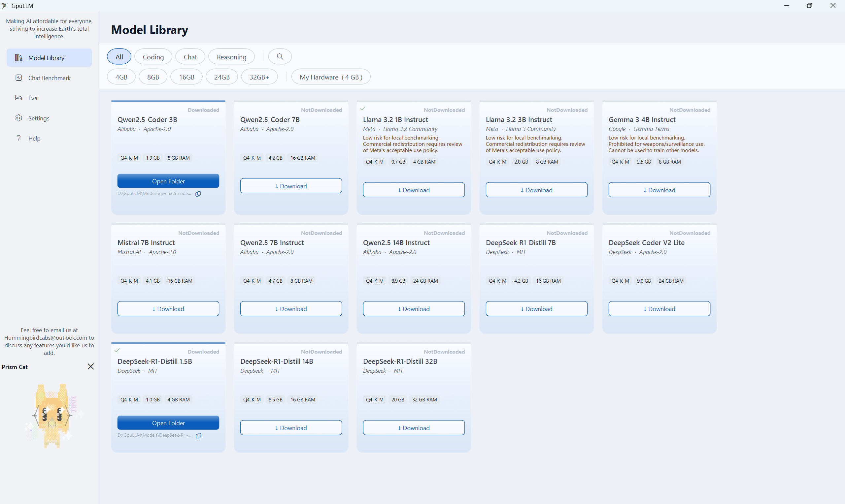Copy the Qwen2.5-Coder 3B folder path
Screen dimensions: 845x504
(x=198, y=194)
